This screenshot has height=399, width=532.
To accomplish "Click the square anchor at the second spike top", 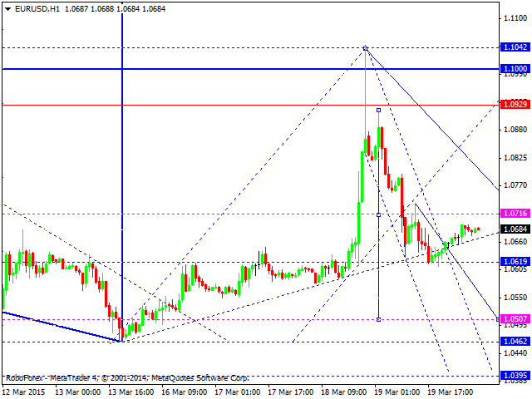I will point(379,110).
